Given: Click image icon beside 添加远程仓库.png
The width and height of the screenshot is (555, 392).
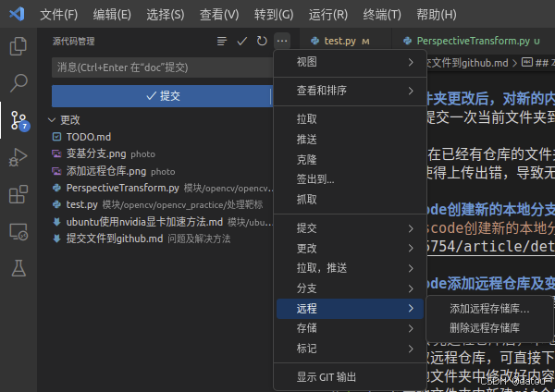Looking at the screenshot, I should [x=56, y=171].
